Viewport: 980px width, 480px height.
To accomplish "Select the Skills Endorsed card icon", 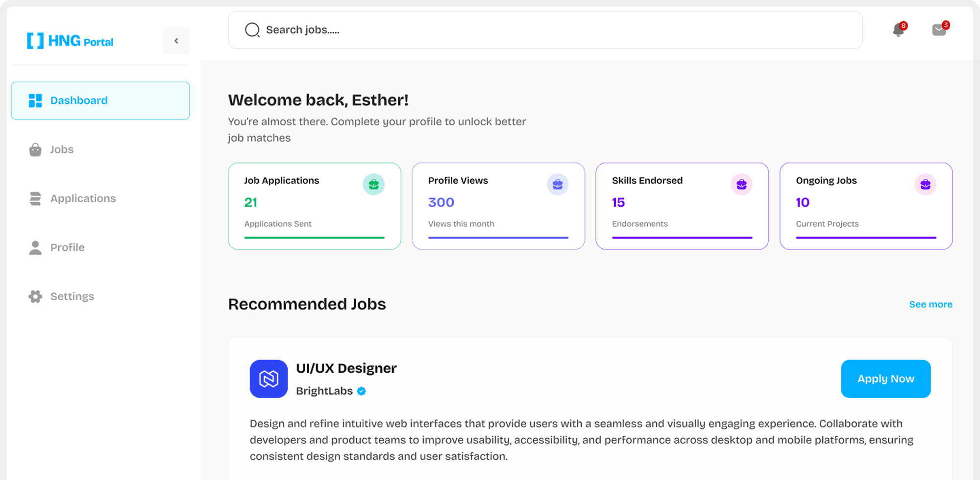I will point(741,185).
